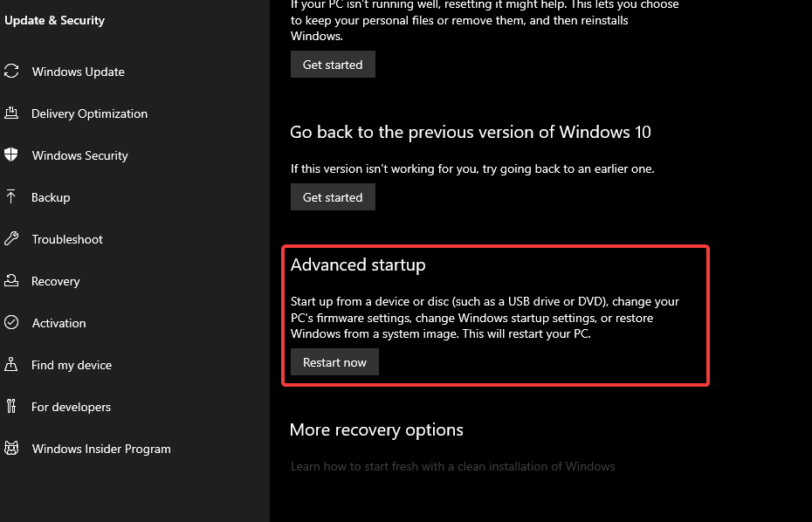Click Get started to reset this PC
This screenshot has height=522, width=812.
click(333, 65)
